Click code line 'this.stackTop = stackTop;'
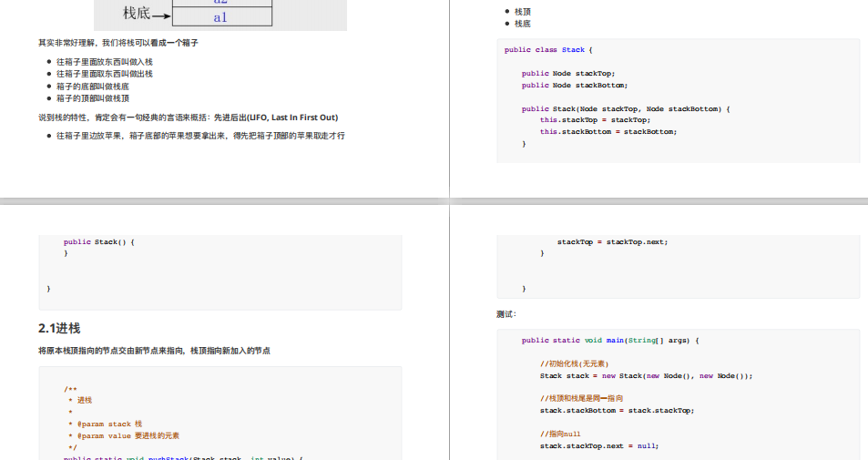Viewport: 868px width, 460px height. pos(595,119)
